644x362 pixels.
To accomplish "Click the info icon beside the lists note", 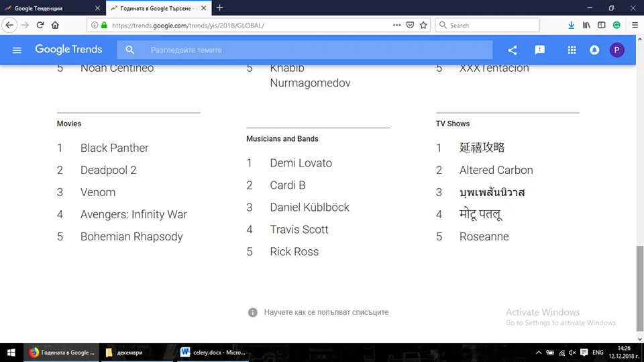I will [x=253, y=313].
